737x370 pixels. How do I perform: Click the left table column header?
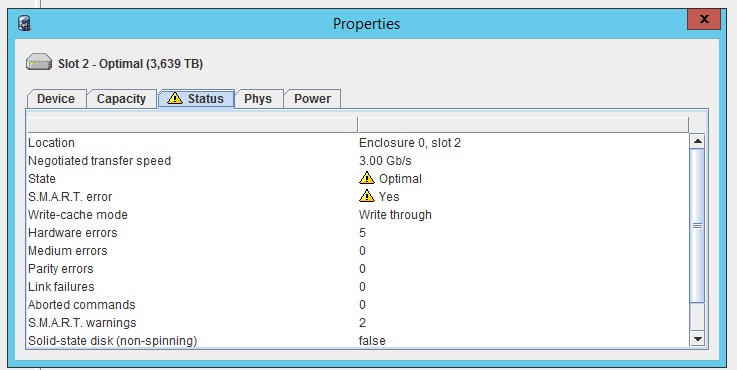(192, 125)
